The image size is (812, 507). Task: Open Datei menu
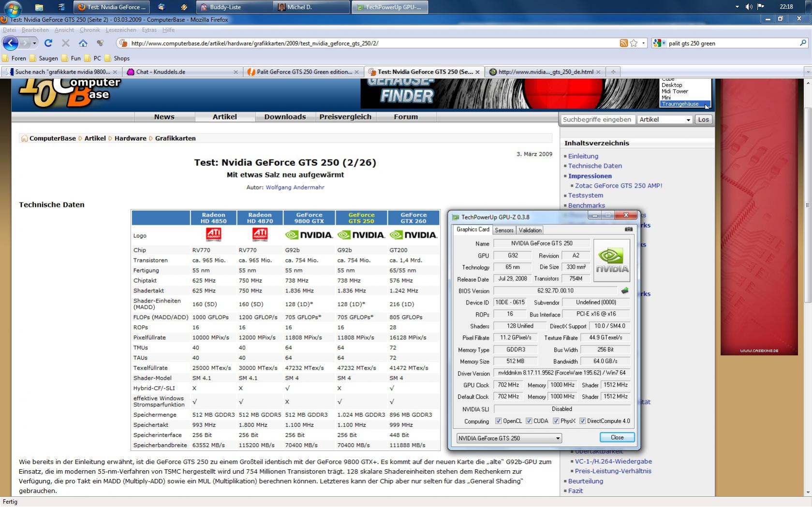[x=9, y=30]
